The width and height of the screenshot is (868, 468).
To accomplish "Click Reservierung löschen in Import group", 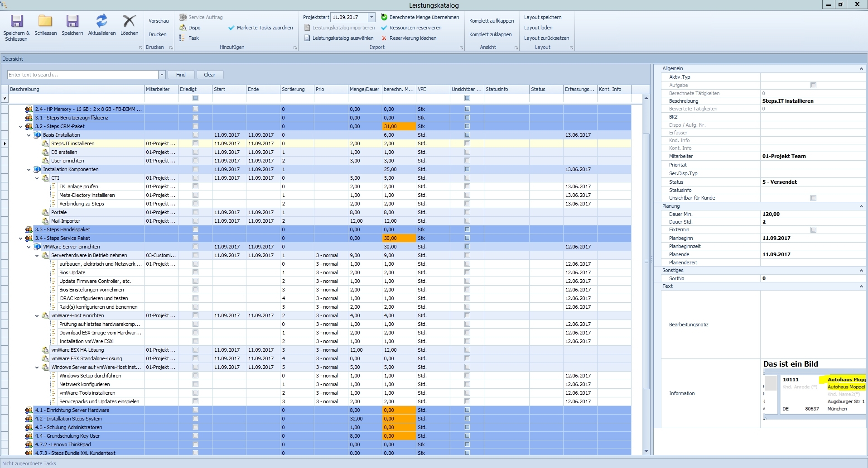I will click(412, 38).
